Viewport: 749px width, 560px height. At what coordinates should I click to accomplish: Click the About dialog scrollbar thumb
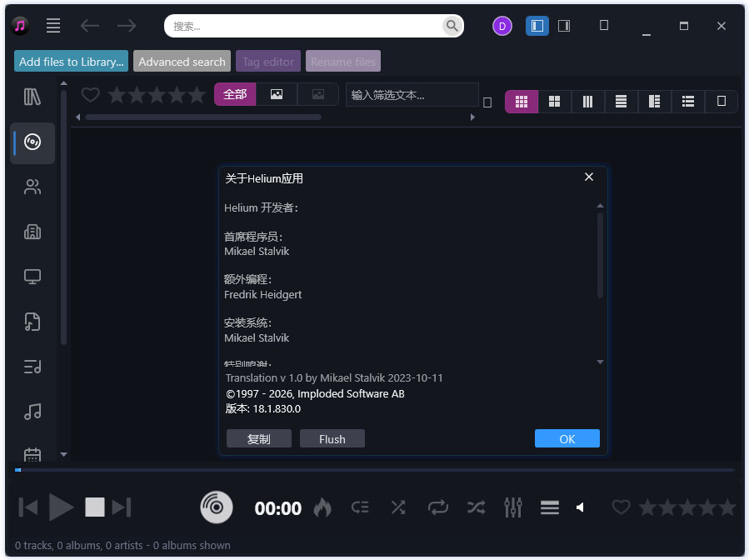pyautogui.click(x=600, y=256)
